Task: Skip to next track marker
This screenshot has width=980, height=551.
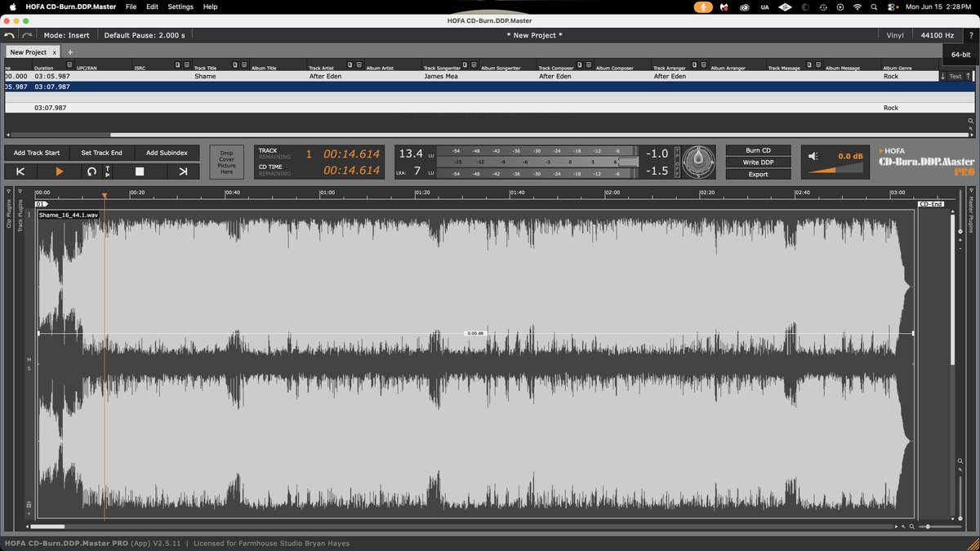Action: click(183, 171)
